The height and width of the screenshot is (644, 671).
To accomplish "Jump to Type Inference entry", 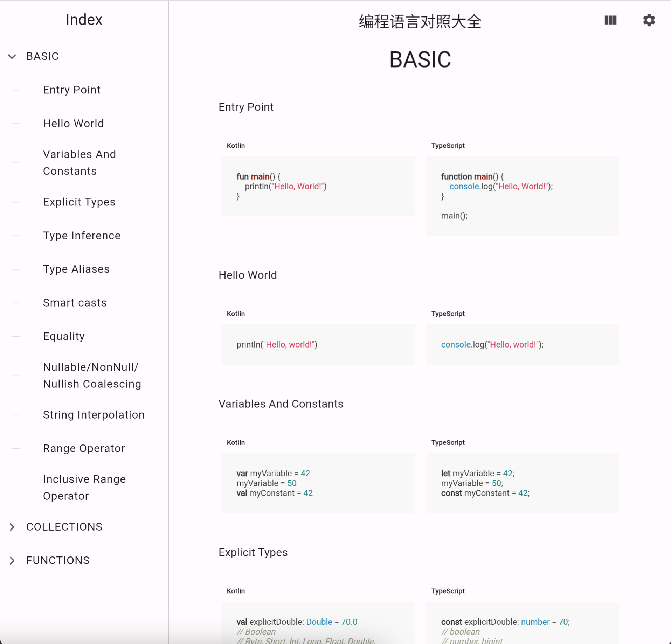I will tap(82, 236).
